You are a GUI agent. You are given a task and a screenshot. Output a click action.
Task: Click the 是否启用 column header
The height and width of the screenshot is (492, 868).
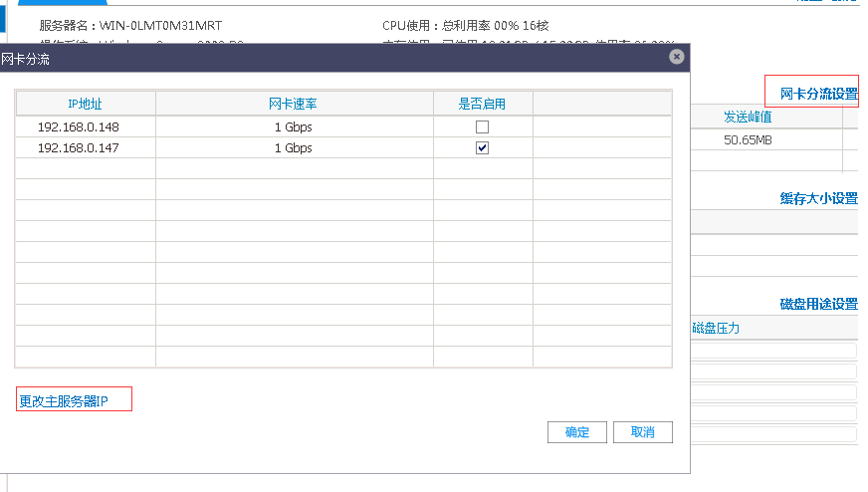[482, 104]
